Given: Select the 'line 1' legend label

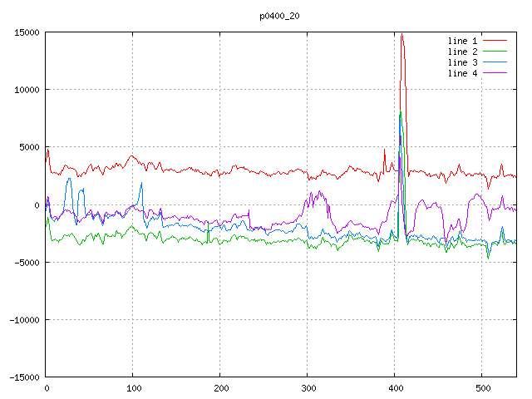Looking at the screenshot, I should 462,41.
